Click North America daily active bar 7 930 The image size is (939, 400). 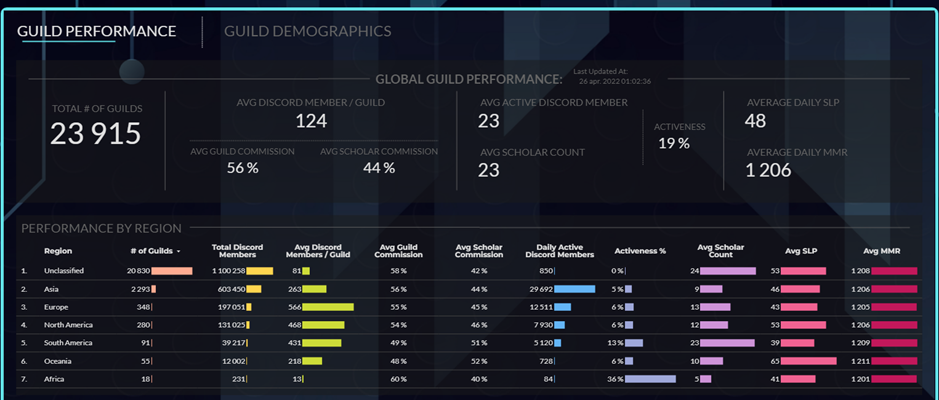pos(559,325)
